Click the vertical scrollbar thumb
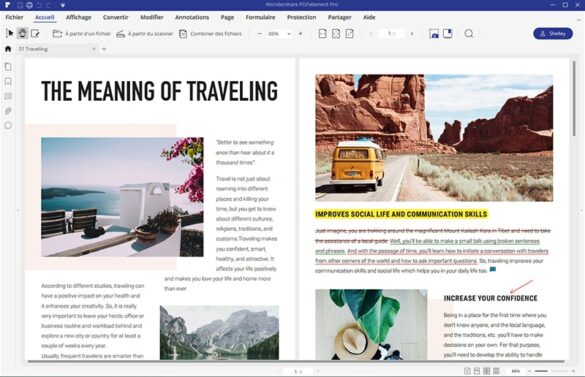Screen dimensions: 585x377 coord(574,99)
